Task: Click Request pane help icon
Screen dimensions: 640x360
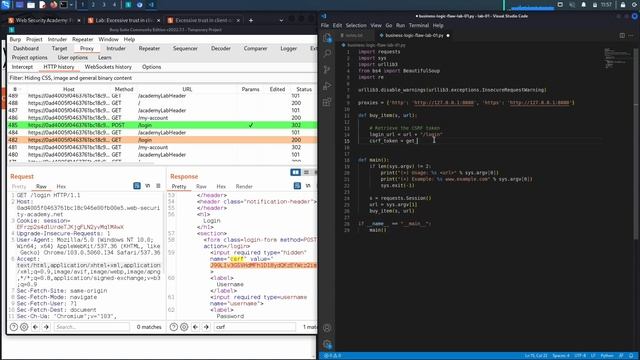Action: click(x=14, y=327)
